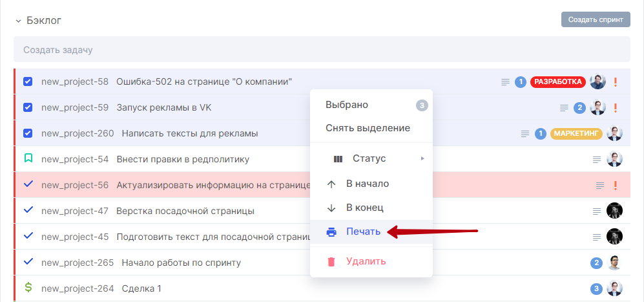This screenshot has height=302, width=644.
Task: Click priority exclamation on new_project-56
Action: (x=615, y=185)
